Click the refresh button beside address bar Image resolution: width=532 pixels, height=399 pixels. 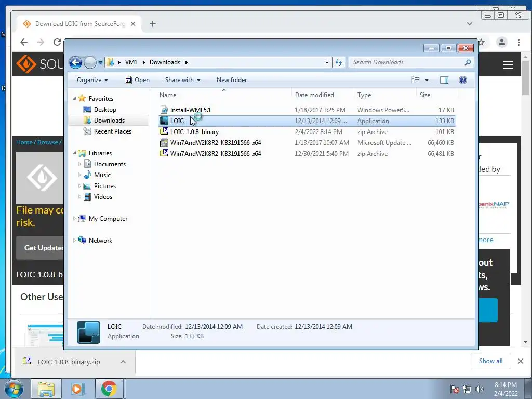339,62
